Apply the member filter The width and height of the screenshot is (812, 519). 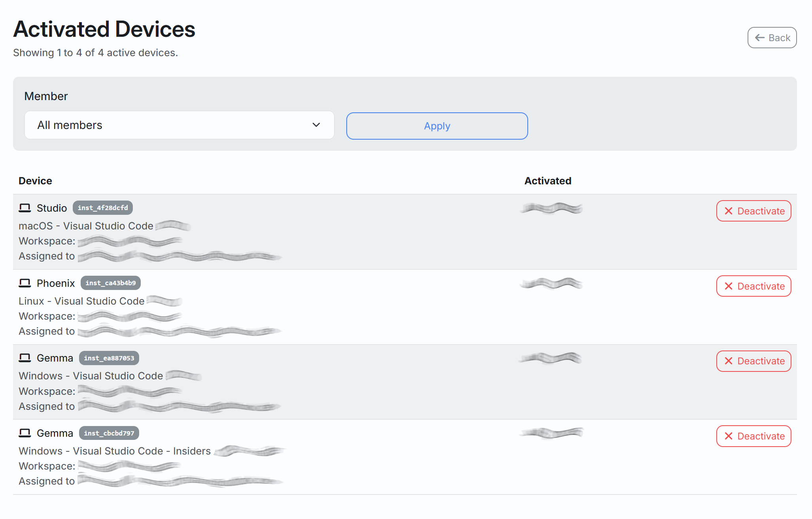[437, 126]
